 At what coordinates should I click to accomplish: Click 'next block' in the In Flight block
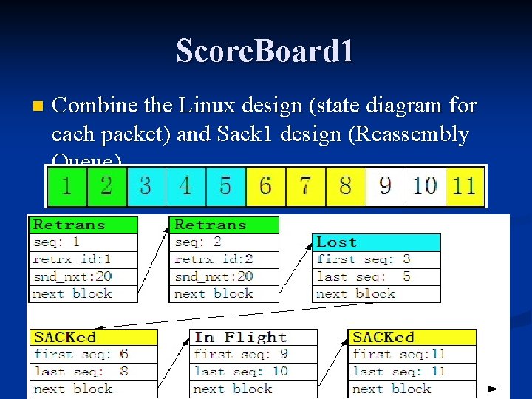click(x=253, y=389)
